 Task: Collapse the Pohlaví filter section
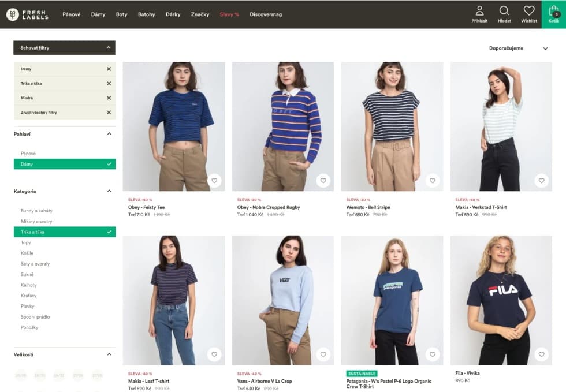coord(109,134)
